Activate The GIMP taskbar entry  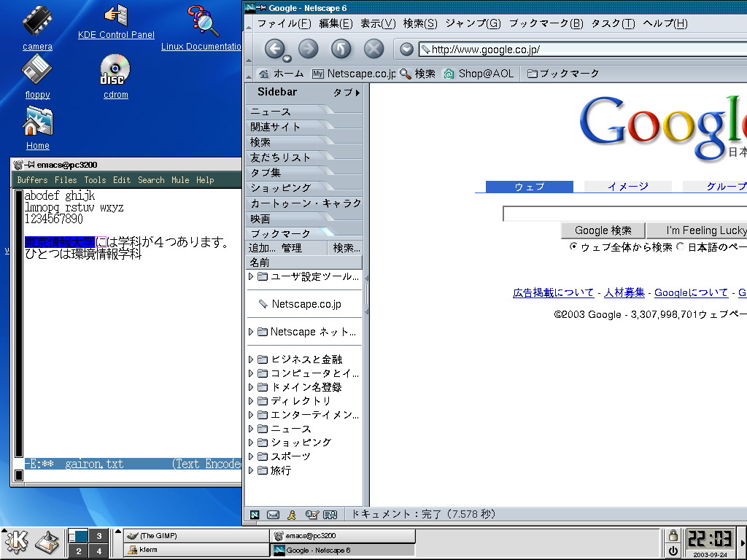(x=196, y=536)
